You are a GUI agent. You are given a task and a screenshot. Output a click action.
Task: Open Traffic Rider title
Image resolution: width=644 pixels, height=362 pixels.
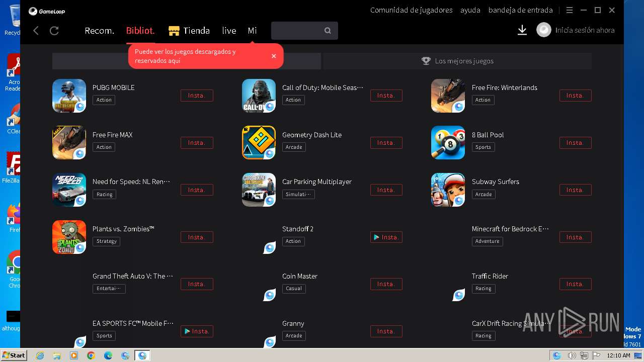pyautogui.click(x=490, y=276)
